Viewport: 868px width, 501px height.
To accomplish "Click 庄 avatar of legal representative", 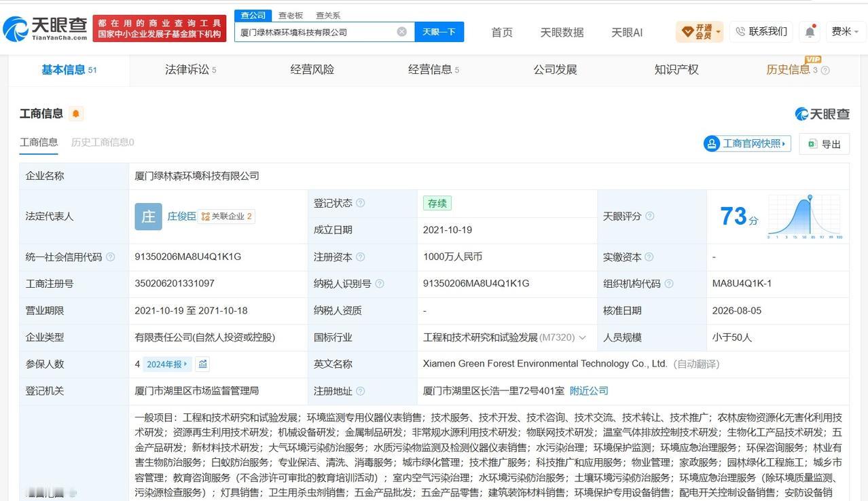I will coord(148,217).
